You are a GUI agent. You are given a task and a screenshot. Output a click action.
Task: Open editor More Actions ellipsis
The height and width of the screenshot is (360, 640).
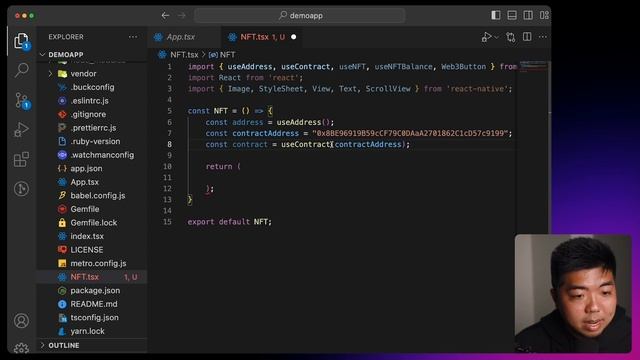(542, 37)
